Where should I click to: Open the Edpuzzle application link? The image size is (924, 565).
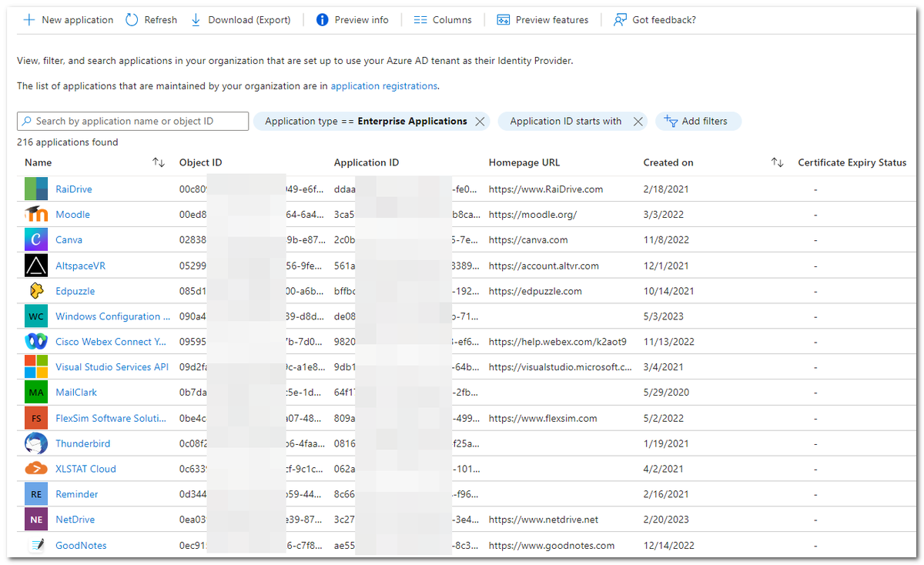point(75,291)
